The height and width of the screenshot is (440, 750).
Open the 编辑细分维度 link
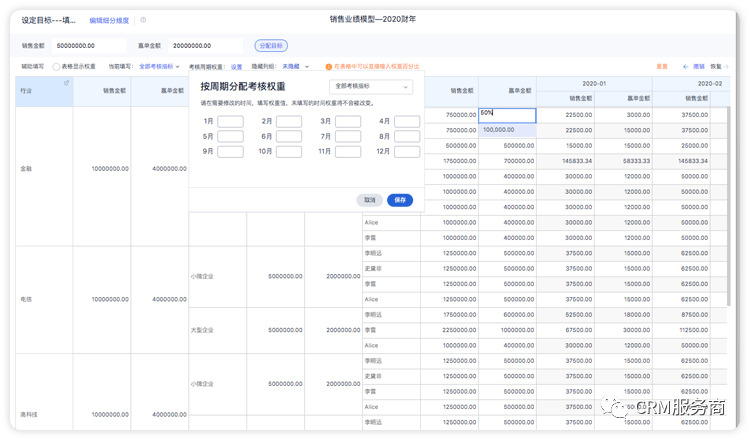click(109, 21)
